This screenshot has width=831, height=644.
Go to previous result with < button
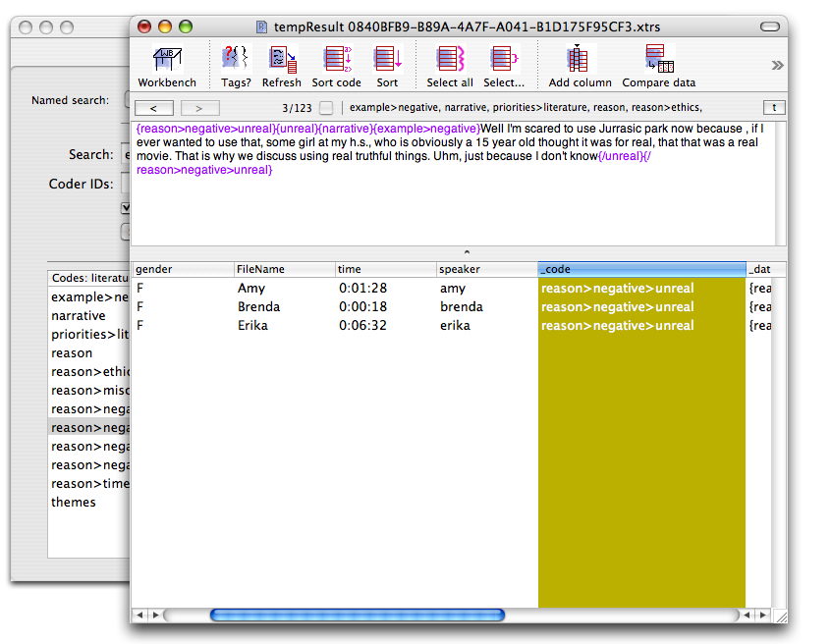153,108
